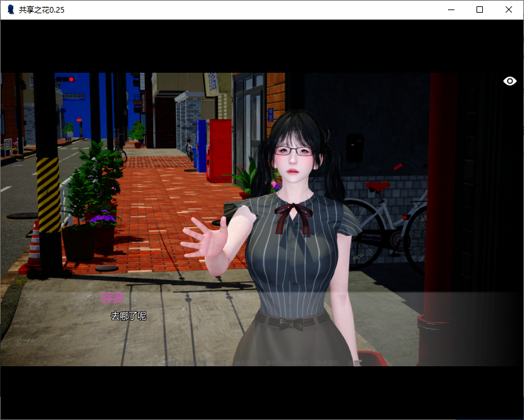The height and width of the screenshot is (420, 524).
Task: Click the speaker name 羽奈
Action: (112, 298)
